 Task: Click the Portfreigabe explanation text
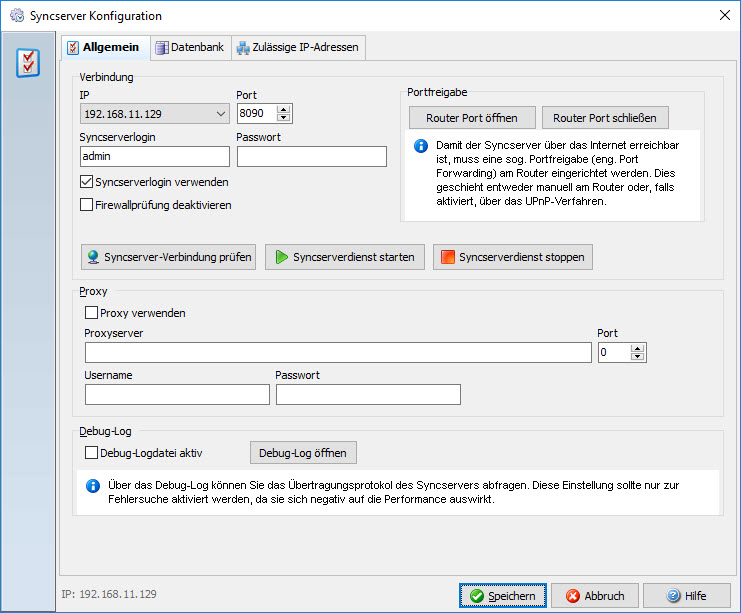558,173
